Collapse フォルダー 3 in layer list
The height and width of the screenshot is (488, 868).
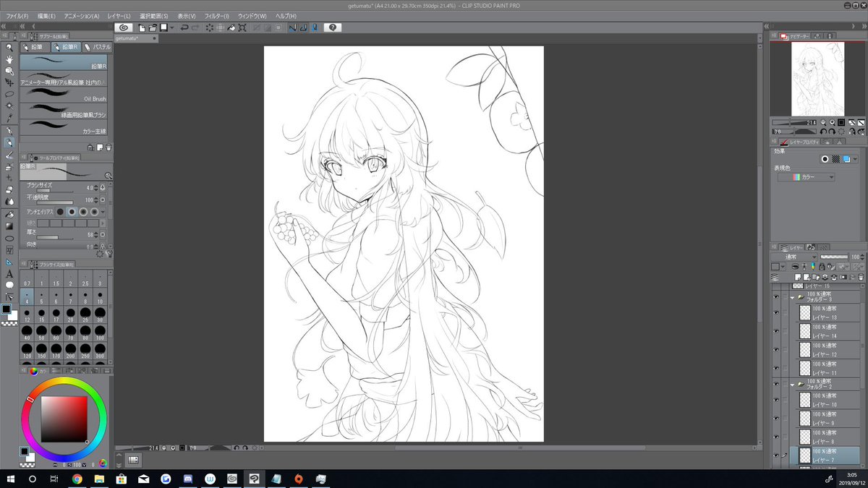tap(793, 297)
